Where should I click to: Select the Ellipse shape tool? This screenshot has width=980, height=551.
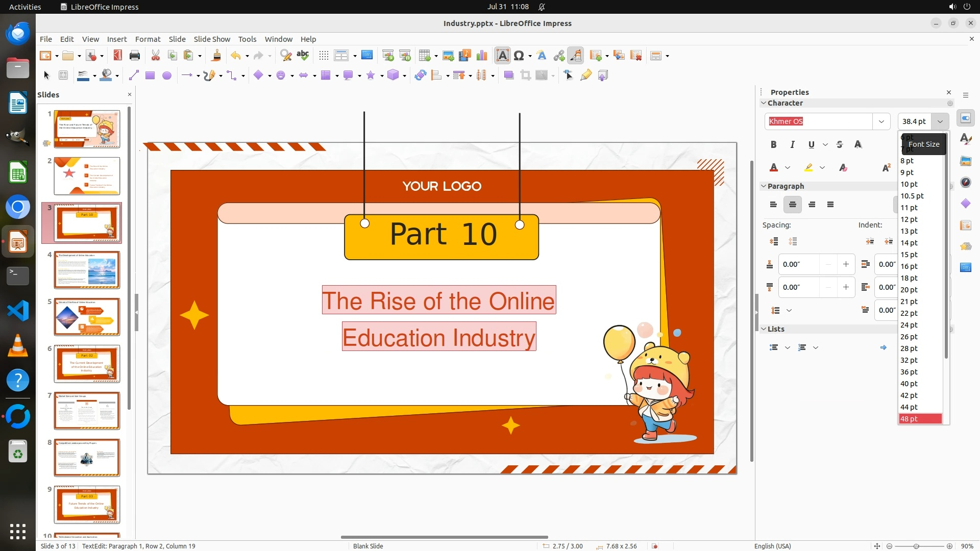[x=166, y=76]
